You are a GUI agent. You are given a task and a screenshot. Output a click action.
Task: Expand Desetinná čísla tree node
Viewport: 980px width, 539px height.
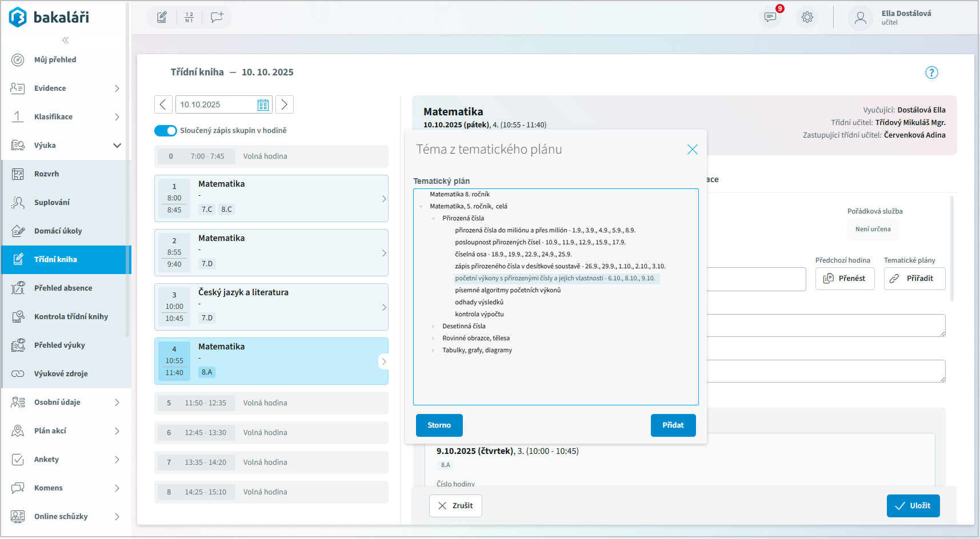(433, 327)
